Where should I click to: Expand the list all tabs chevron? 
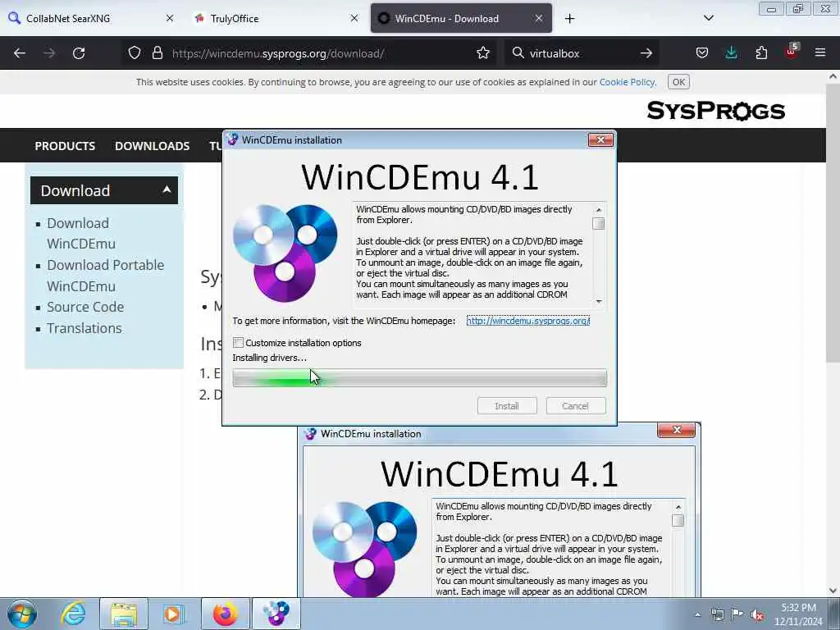click(708, 19)
